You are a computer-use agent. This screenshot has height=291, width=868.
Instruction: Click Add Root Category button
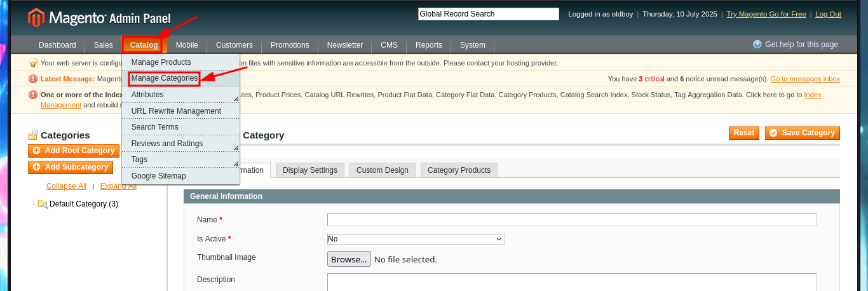click(x=74, y=151)
